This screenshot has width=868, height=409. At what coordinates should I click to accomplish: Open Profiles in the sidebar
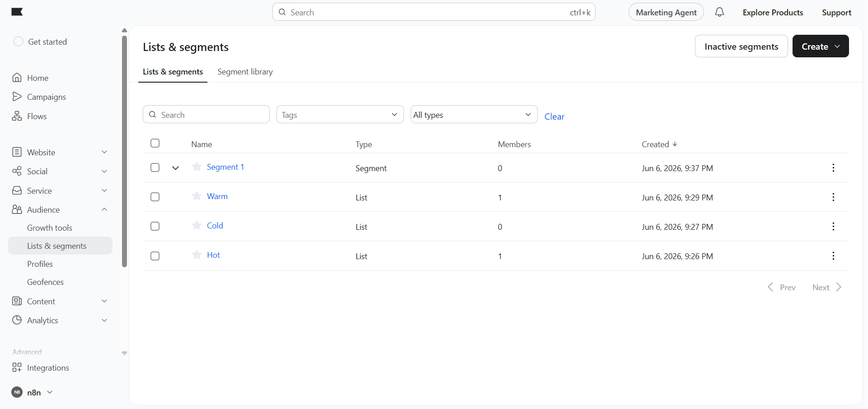click(x=40, y=264)
